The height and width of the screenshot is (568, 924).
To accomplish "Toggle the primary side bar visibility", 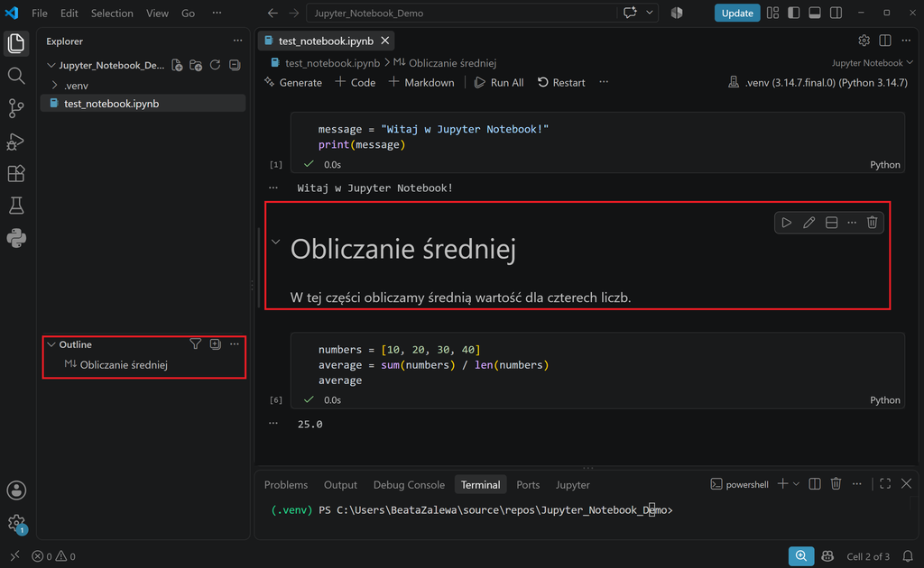I will 793,13.
